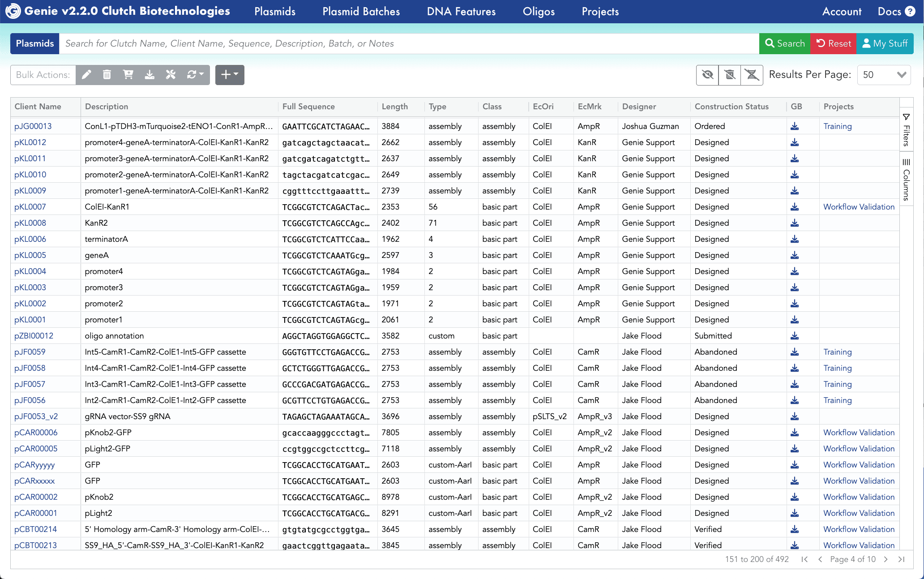Screen dimensions: 924x579
Task: Expand the bulk refresh sync dropdown
Action: tap(195, 75)
